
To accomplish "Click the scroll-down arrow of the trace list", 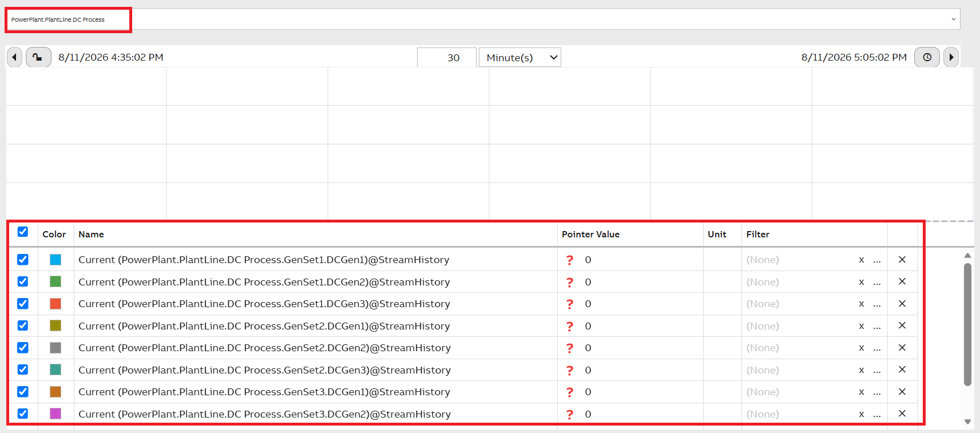I will [967, 422].
